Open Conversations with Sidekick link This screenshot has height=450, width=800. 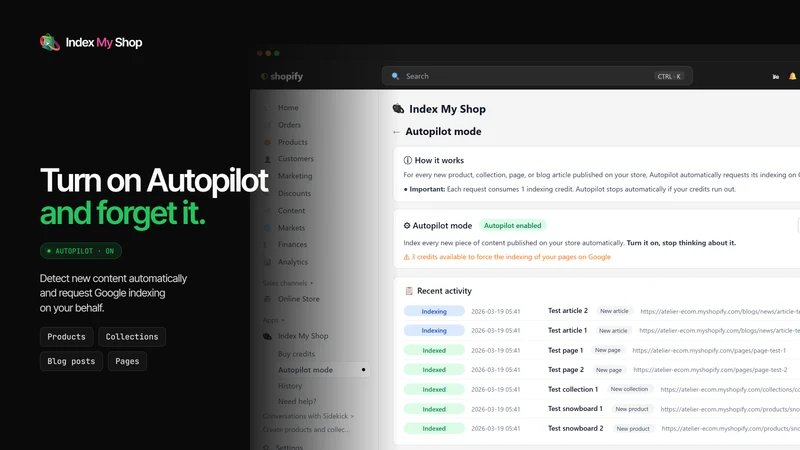[x=308, y=416]
